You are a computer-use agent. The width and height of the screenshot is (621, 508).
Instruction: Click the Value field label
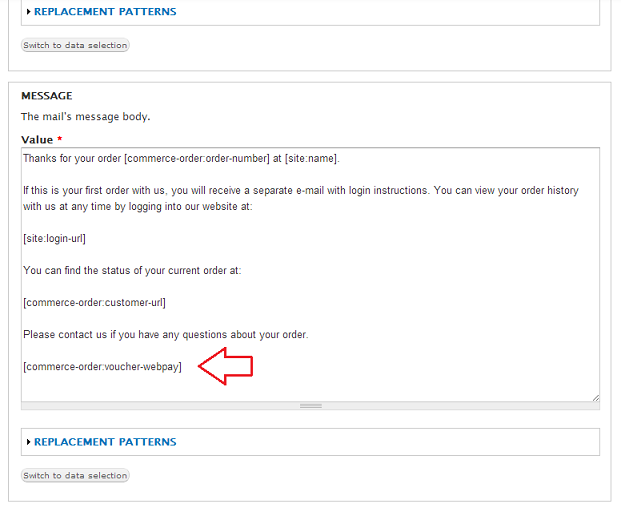pyautogui.click(x=37, y=140)
